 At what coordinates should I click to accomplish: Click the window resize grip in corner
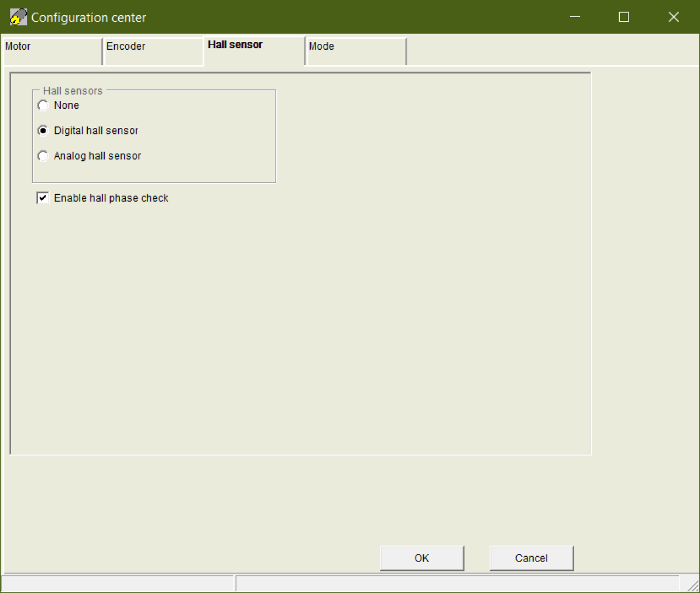pos(692,585)
